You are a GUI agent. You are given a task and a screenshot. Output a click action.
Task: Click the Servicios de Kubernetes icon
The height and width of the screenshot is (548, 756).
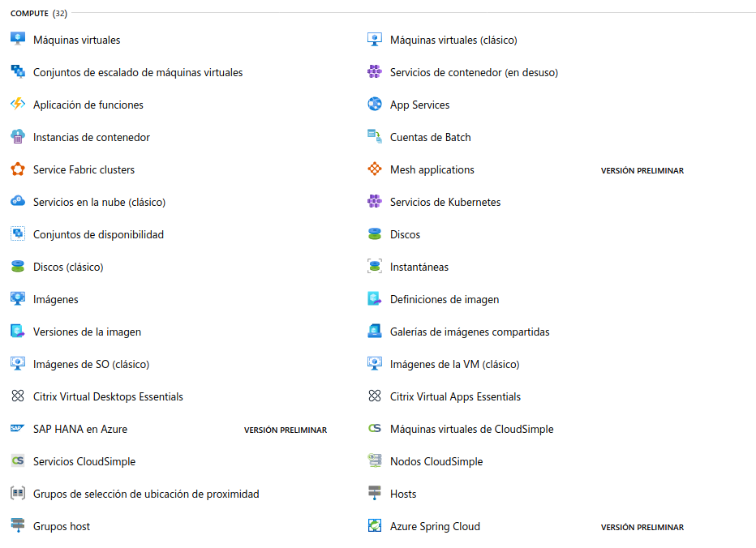[x=375, y=201]
